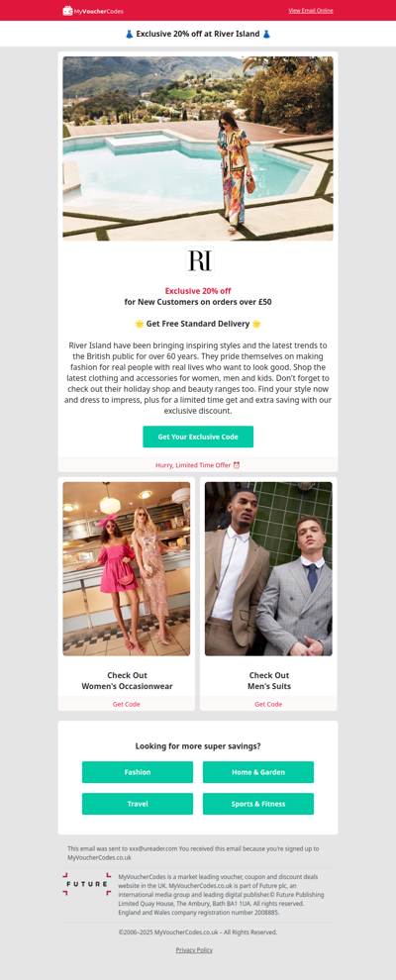Click Get Code under Men's Suits
The width and height of the screenshot is (396, 980).
tap(268, 704)
